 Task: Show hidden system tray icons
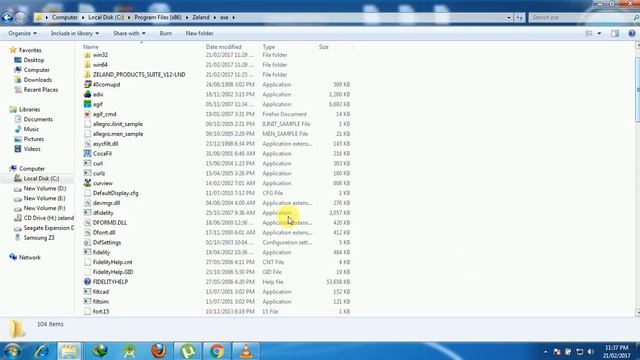point(546,351)
